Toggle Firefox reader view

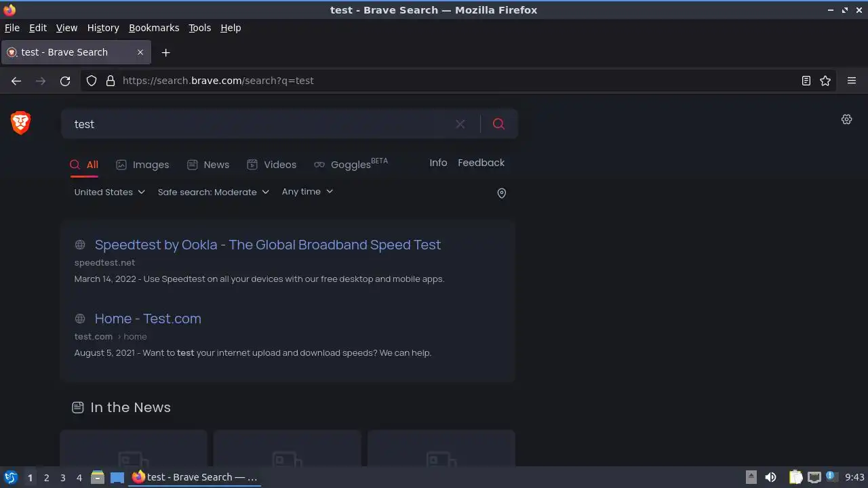806,81
